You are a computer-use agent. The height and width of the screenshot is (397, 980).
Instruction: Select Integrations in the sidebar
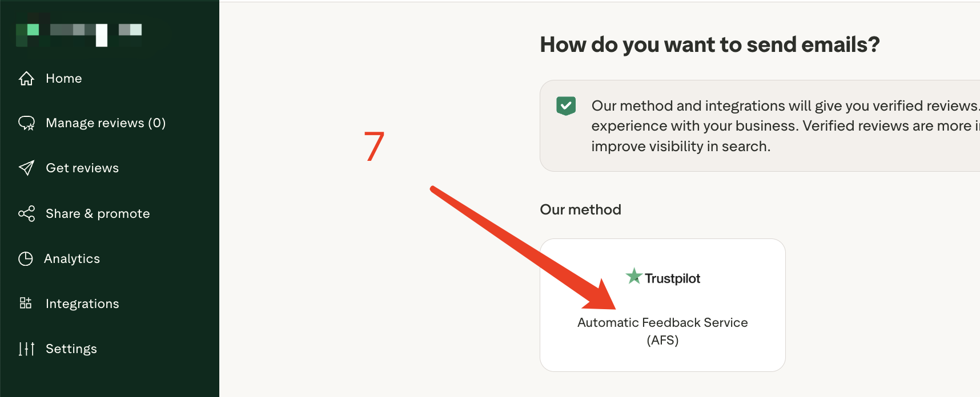(x=82, y=303)
